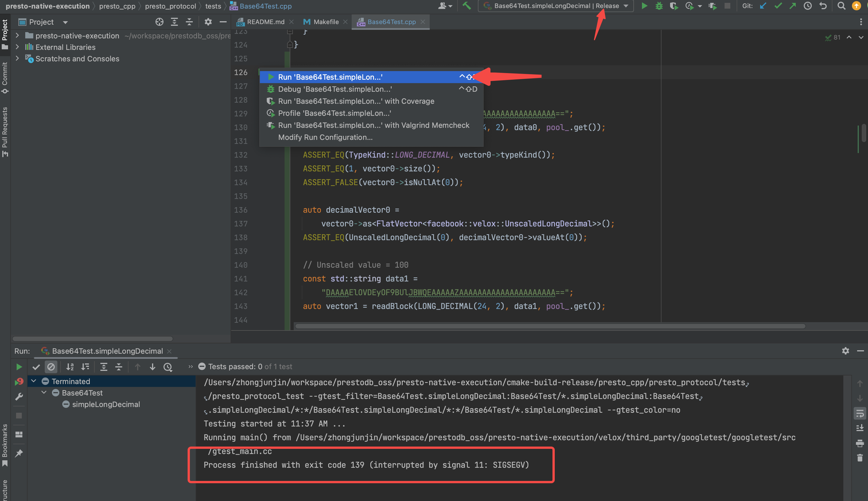Select simpleLongDecimal test in results tree
Image resolution: width=868 pixels, height=501 pixels.
point(106,404)
